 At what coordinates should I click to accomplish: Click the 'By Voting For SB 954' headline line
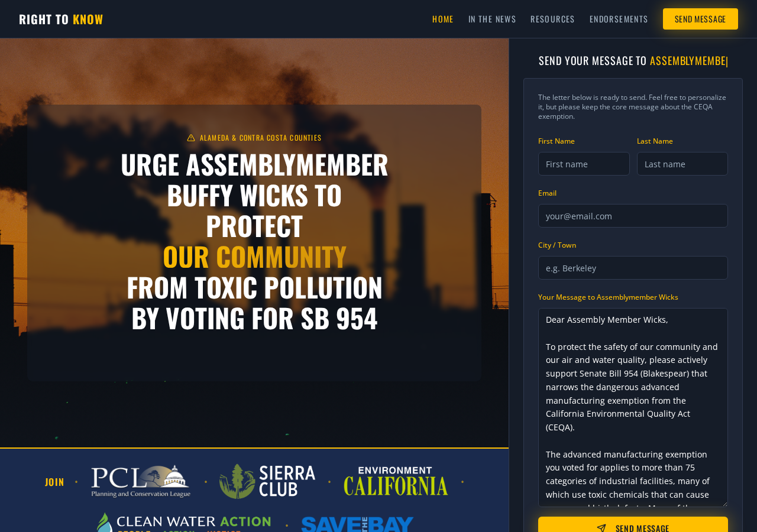click(254, 318)
